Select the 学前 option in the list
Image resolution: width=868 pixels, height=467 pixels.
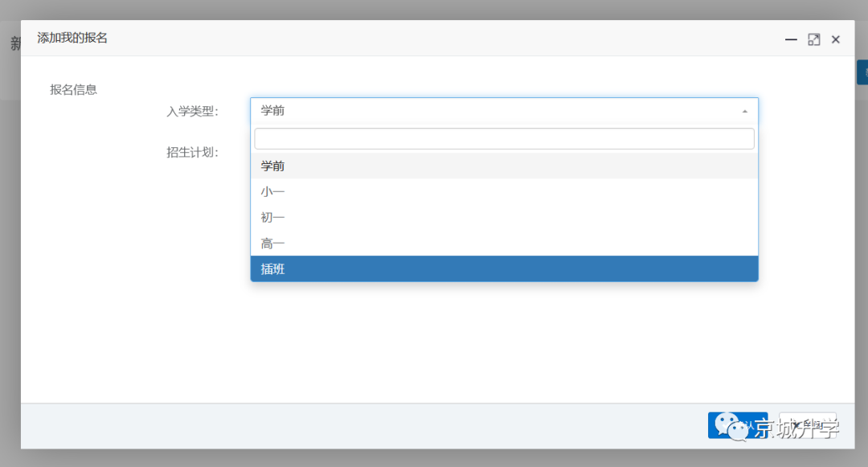504,166
